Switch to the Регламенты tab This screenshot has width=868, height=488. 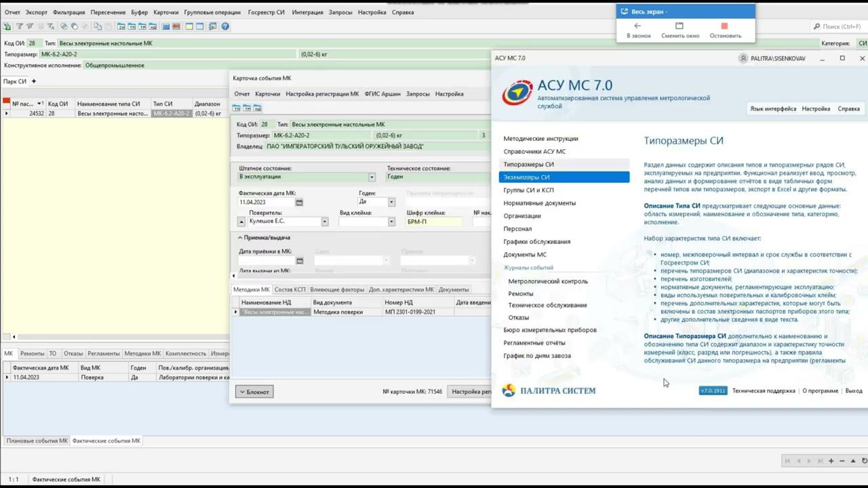point(104,353)
